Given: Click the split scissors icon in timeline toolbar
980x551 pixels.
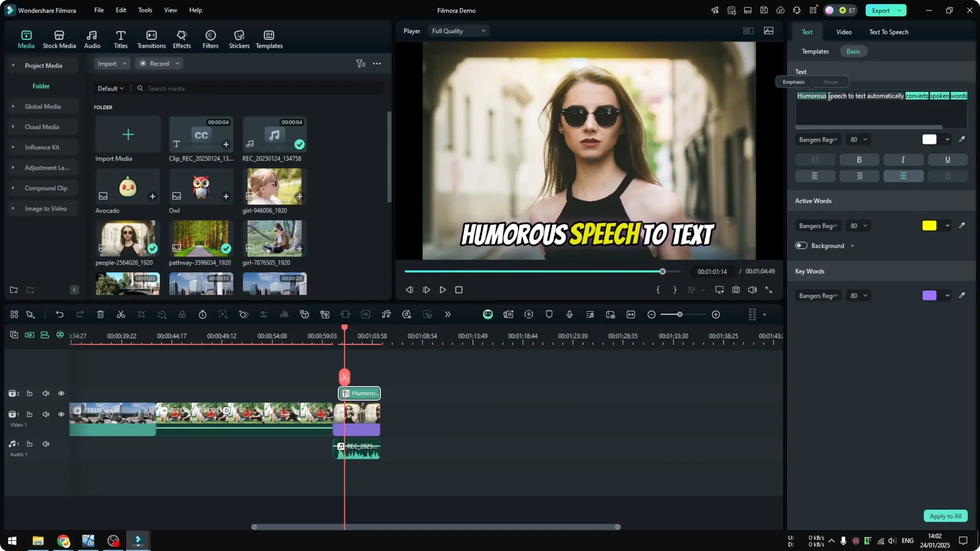Looking at the screenshot, I should pyautogui.click(x=121, y=315).
